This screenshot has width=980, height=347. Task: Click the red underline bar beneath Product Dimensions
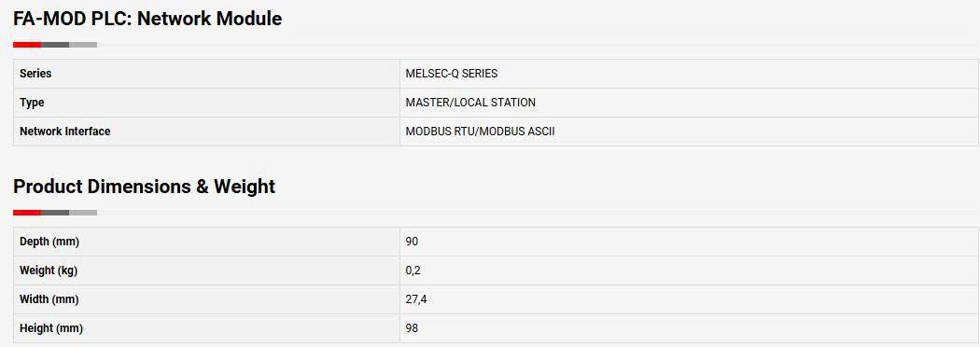pyautogui.click(x=27, y=213)
